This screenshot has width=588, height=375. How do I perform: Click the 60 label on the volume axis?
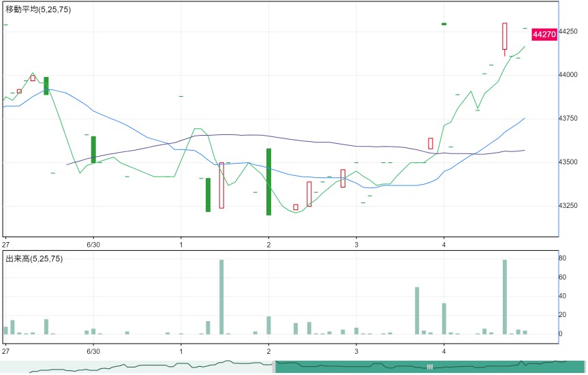point(563,277)
